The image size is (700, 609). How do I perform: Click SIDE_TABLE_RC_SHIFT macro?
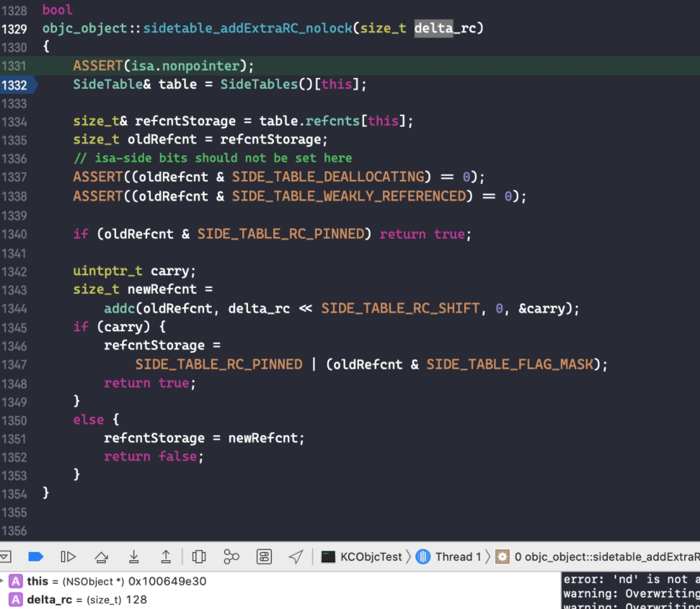pyautogui.click(x=400, y=308)
